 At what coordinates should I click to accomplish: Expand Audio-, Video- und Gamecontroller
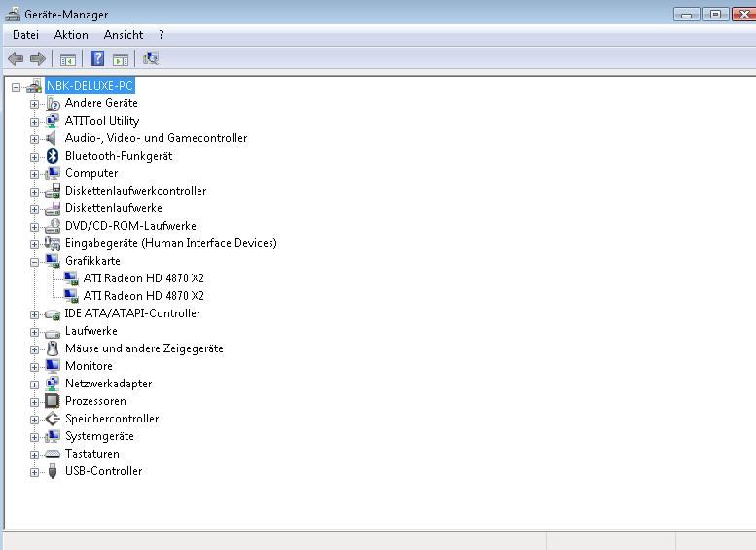tap(34, 139)
